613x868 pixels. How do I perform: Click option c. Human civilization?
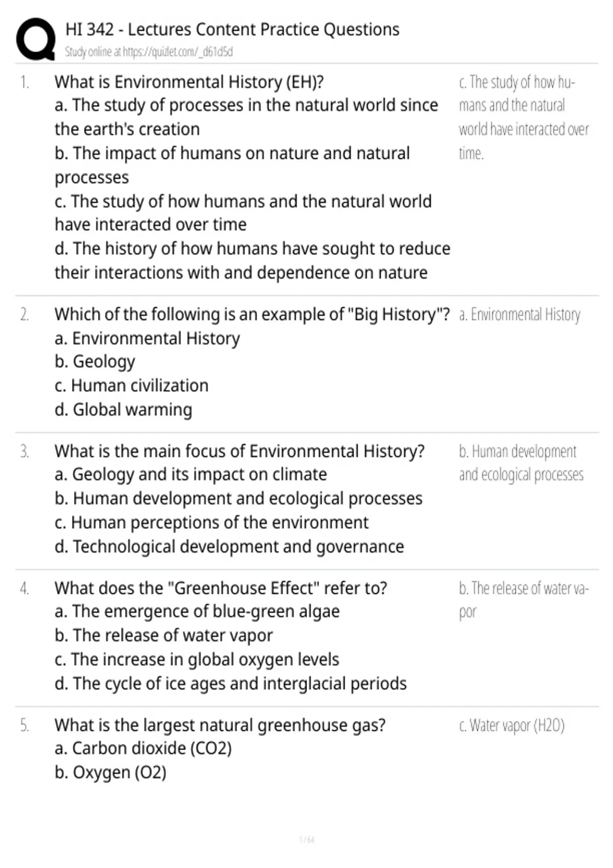coord(132,385)
